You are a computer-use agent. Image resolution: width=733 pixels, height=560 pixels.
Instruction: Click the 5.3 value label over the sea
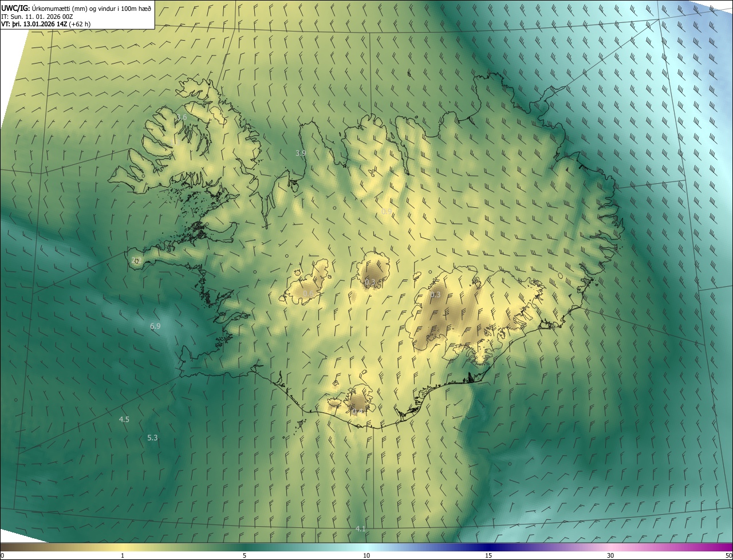coord(152,438)
